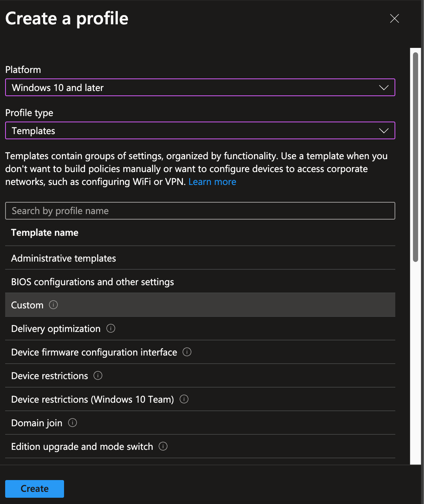Click the Domain join info icon

click(73, 423)
